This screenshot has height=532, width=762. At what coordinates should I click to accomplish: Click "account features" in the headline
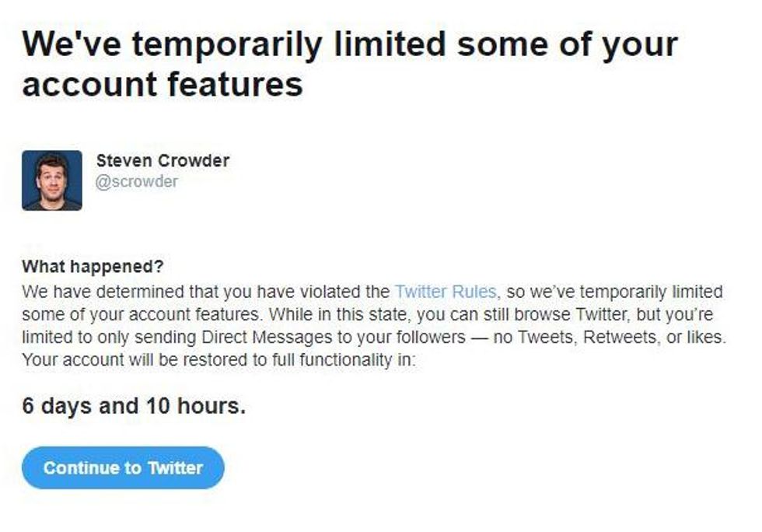[x=163, y=83]
